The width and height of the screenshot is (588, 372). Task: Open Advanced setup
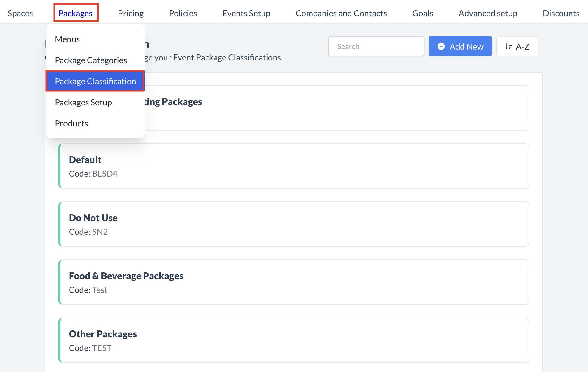(487, 13)
